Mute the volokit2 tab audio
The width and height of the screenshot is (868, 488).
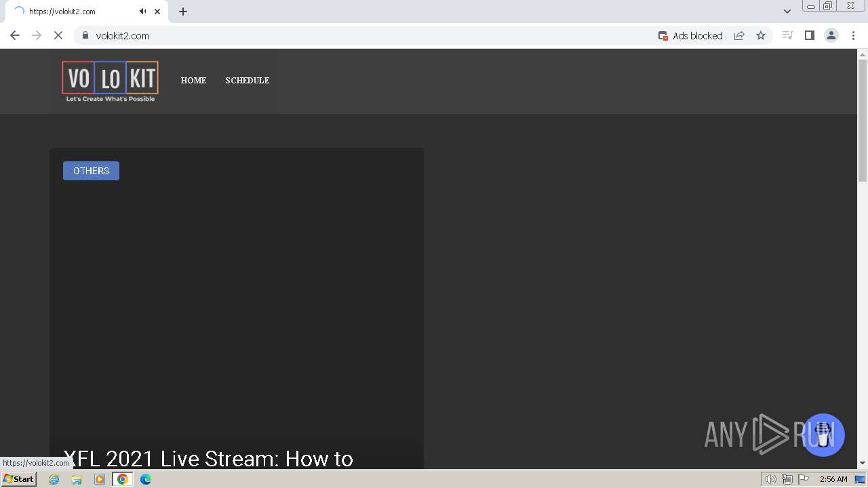tap(142, 12)
